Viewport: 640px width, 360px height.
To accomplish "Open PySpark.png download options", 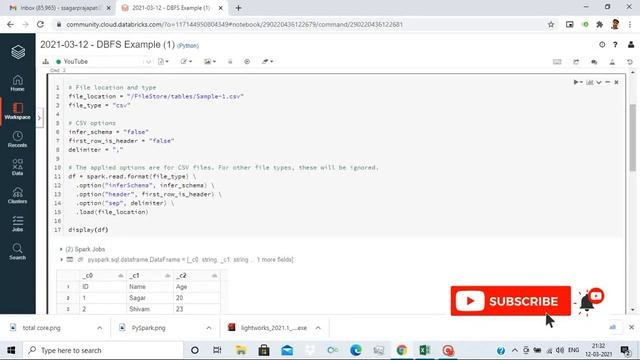I will coord(209,328).
